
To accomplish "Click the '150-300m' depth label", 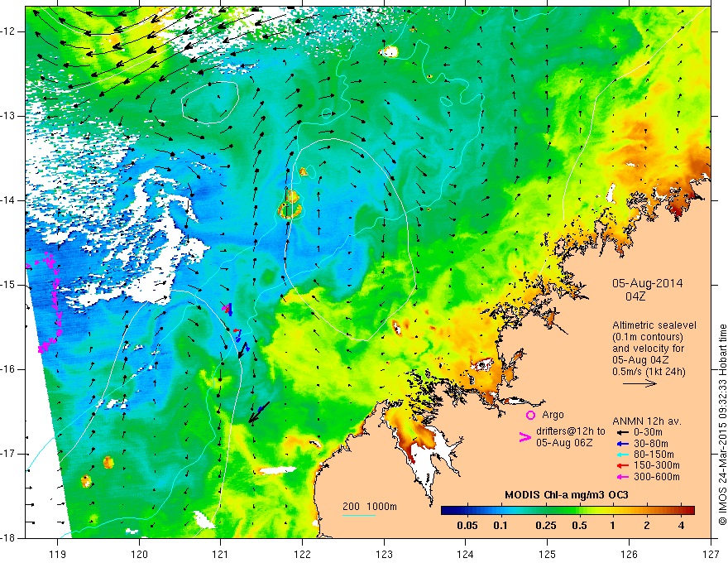I will [x=657, y=465].
